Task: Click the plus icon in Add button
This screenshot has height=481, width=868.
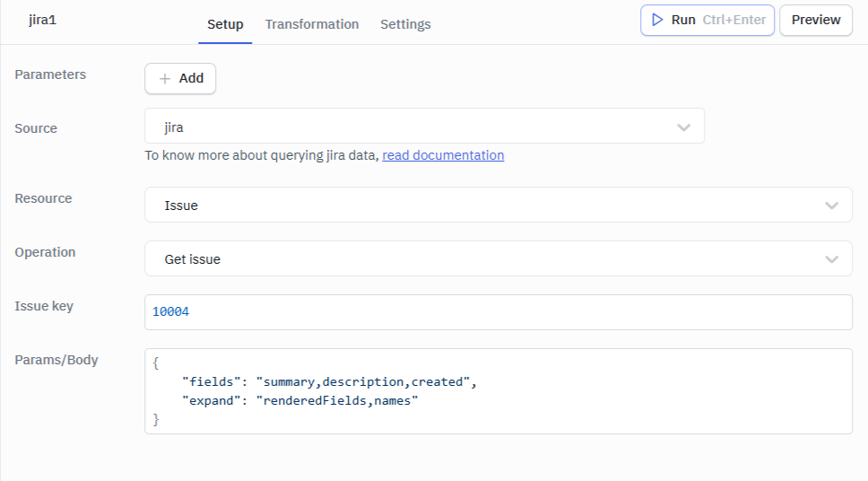Action: pyautogui.click(x=164, y=79)
